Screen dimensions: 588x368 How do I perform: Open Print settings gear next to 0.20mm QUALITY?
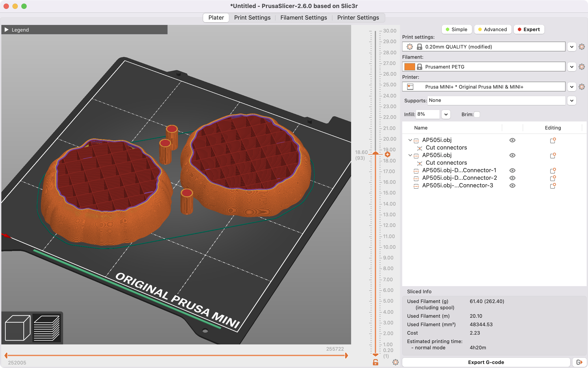pyautogui.click(x=582, y=47)
